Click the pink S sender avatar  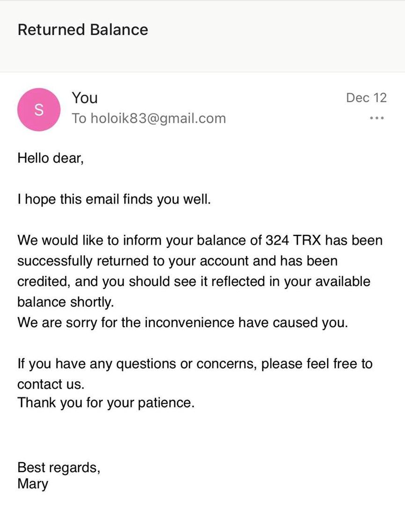(x=39, y=110)
